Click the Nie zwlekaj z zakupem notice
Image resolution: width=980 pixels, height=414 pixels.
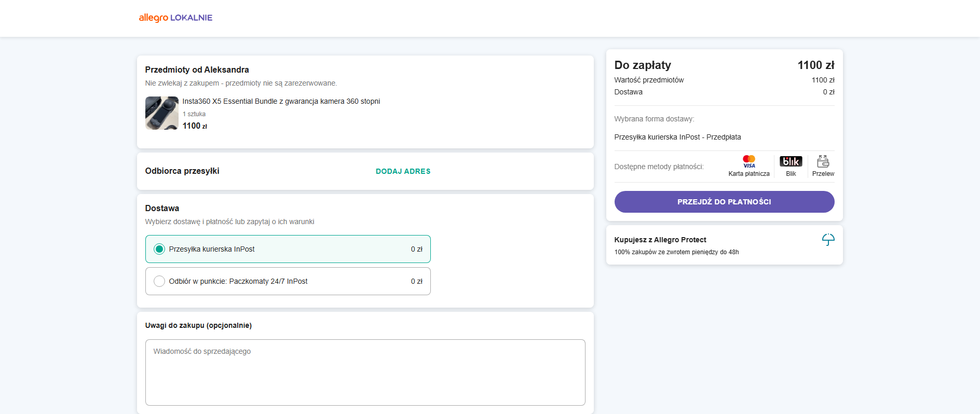pyautogui.click(x=241, y=83)
